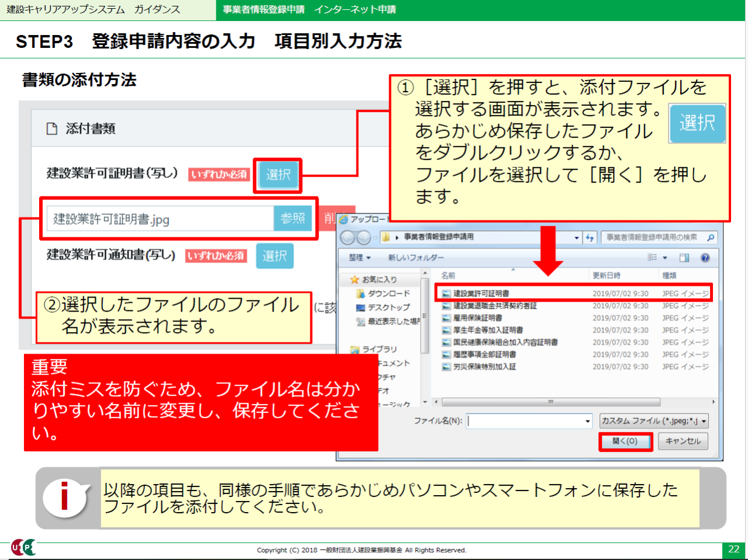Click 新しいフォルダー in the toolbar
This screenshot has height=560, width=748.
(415, 258)
